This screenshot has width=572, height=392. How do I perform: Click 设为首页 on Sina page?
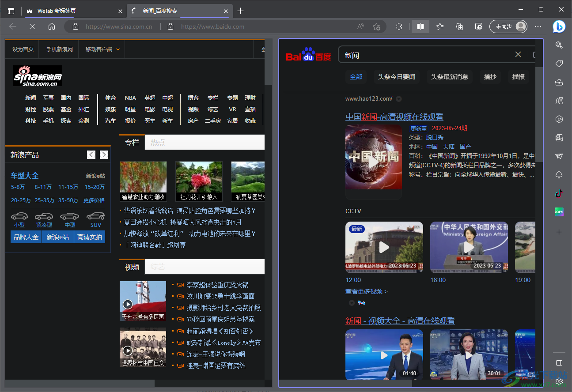pyautogui.click(x=23, y=49)
